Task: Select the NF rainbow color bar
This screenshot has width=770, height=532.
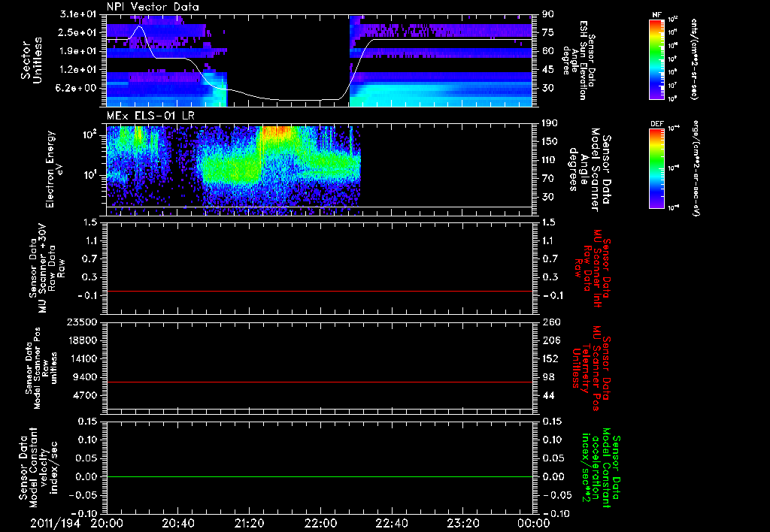Action: pos(657,59)
